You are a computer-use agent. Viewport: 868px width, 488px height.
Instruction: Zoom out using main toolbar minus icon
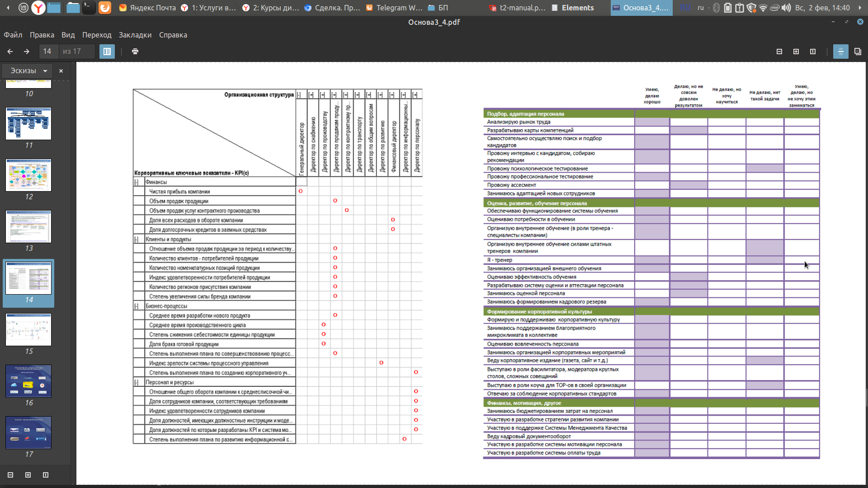tap(779, 52)
